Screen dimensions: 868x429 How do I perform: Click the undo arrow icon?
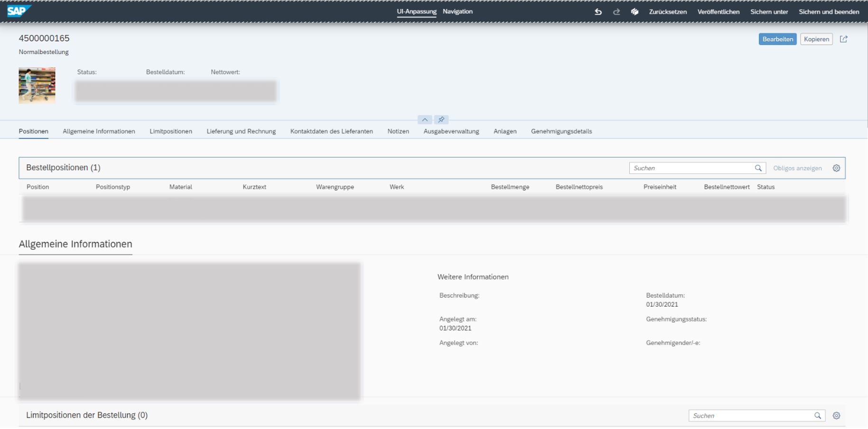(x=598, y=12)
